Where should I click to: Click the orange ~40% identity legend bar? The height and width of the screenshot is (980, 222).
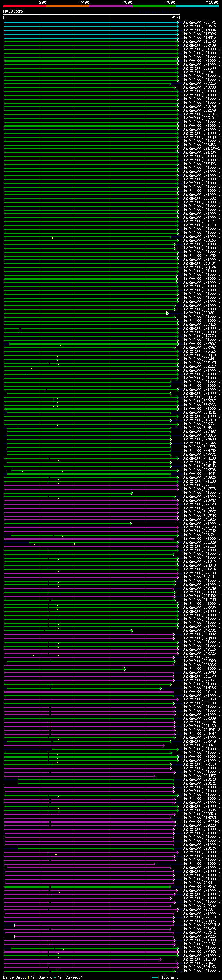[x=68, y=6]
